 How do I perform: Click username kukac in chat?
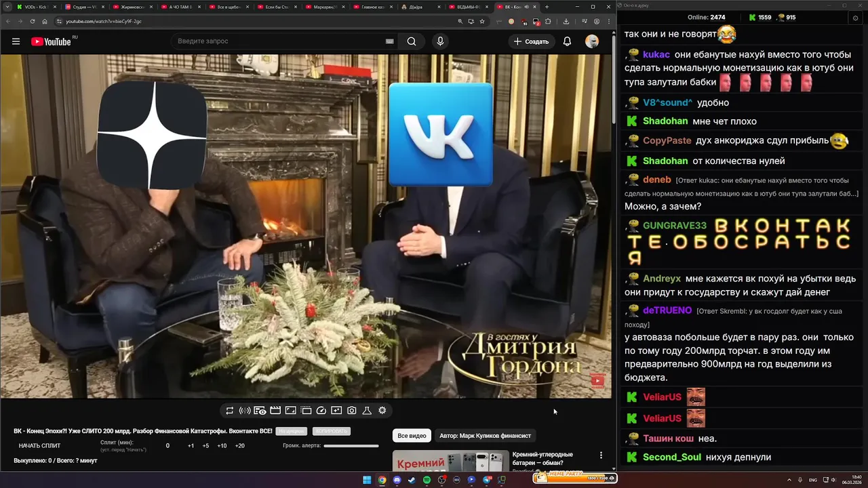(x=656, y=54)
